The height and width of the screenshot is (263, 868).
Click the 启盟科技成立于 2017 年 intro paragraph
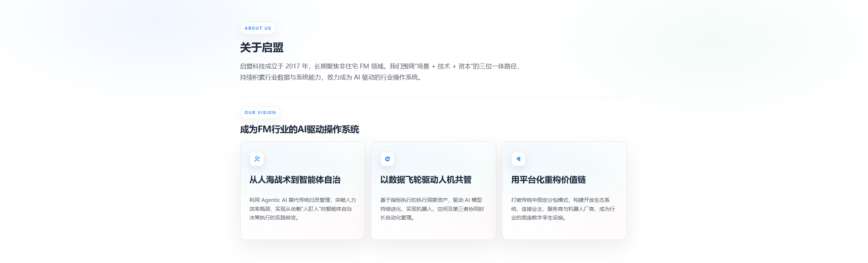point(380,72)
